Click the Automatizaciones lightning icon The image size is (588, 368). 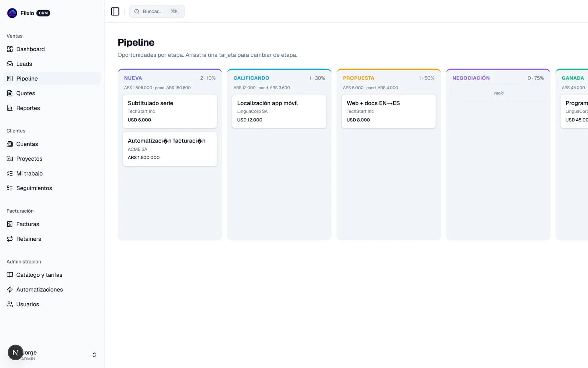(x=10, y=290)
